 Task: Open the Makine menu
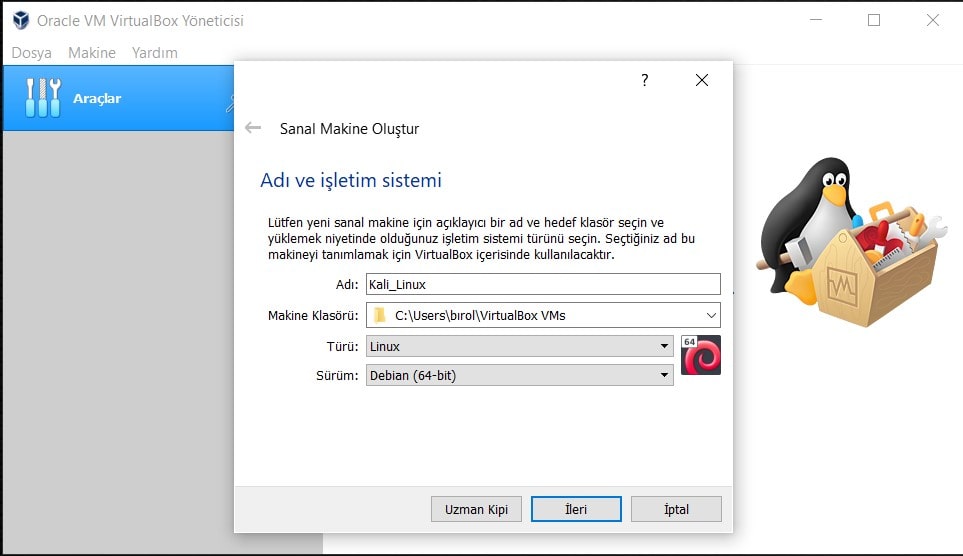click(x=92, y=53)
